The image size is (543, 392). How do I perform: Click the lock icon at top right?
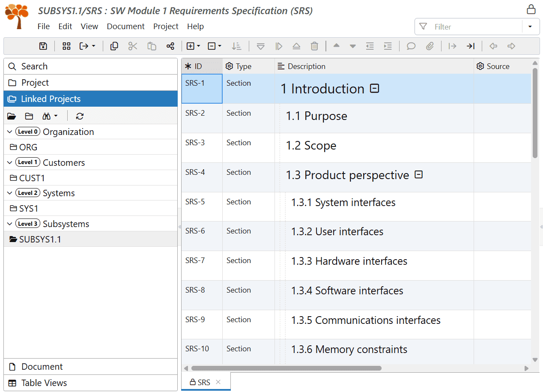click(x=531, y=9)
